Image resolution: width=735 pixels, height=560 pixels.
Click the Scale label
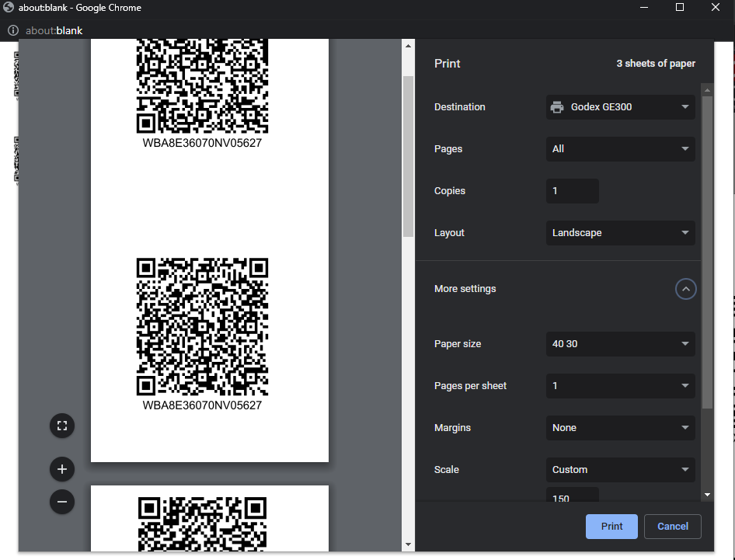pos(446,470)
